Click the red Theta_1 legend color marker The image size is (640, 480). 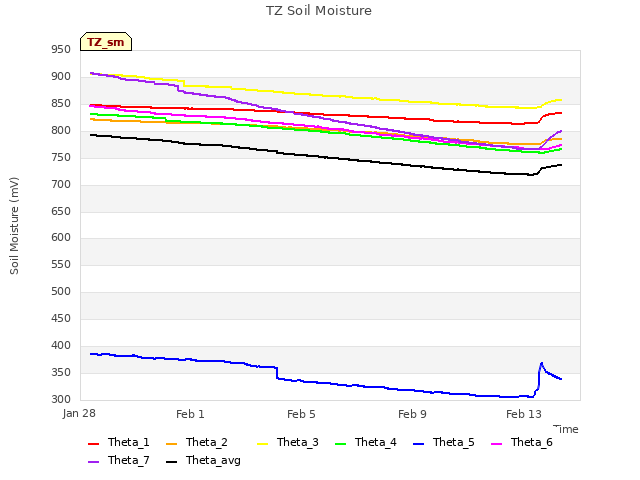pos(93,444)
